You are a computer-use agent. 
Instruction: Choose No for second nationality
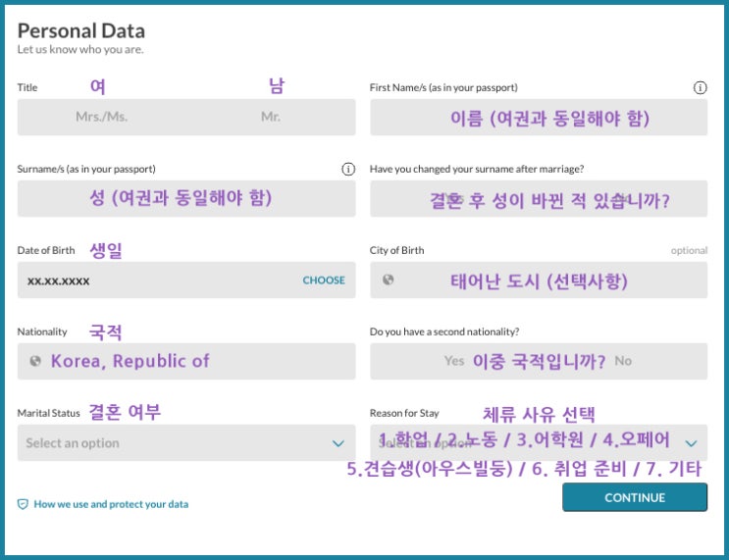(623, 361)
